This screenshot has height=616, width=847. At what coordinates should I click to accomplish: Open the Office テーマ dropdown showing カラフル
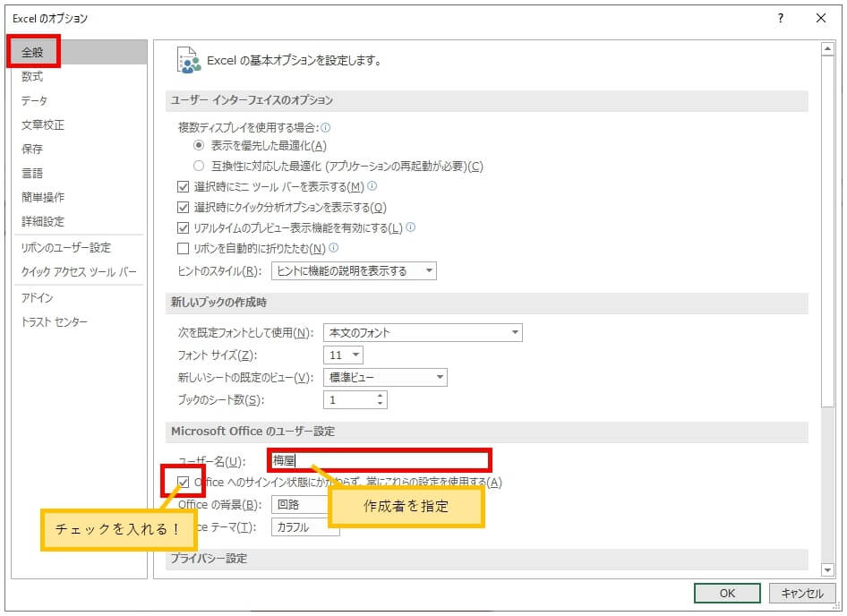[305, 526]
